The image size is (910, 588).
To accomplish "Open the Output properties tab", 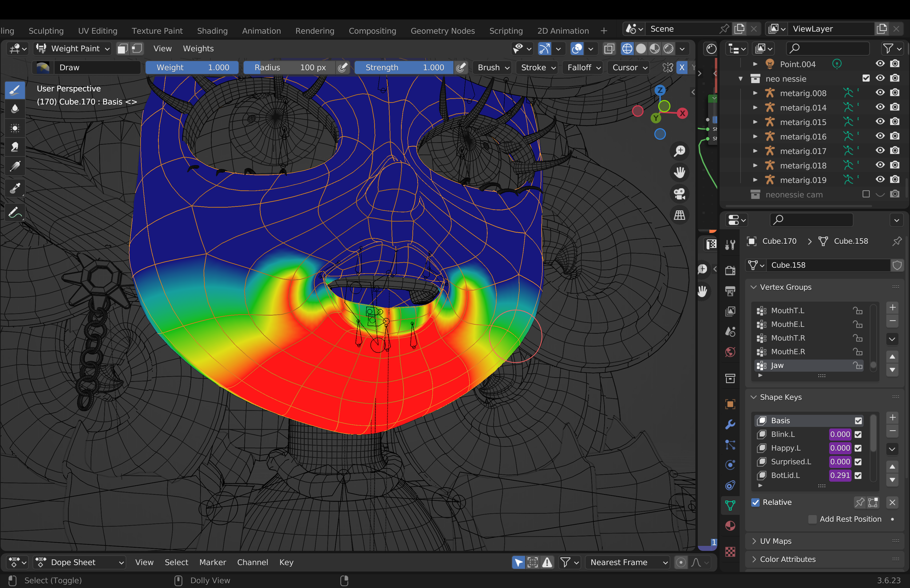I will click(730, 291).
